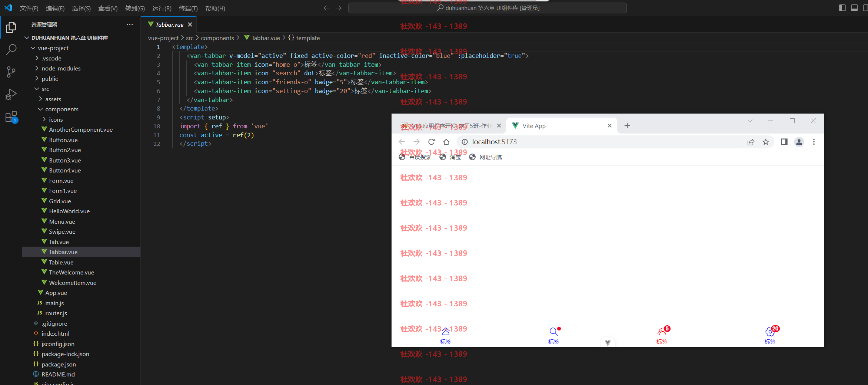The height and width of the screenshot is (385, 868).
Task: Click components in the breadcrumb path
Action: tap(217, 38)
